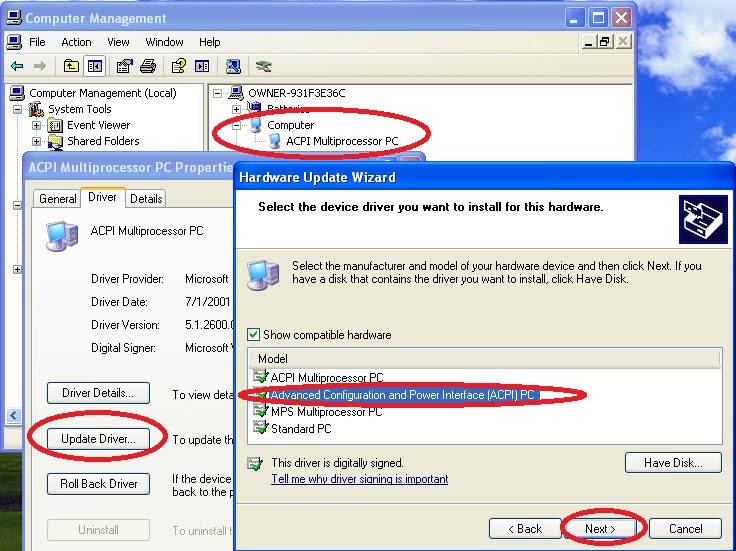Click Next in Hardware Update Wizard
The width and height of the screenshot is (736, 551).
pyautogui.click(x=600, y=529)
